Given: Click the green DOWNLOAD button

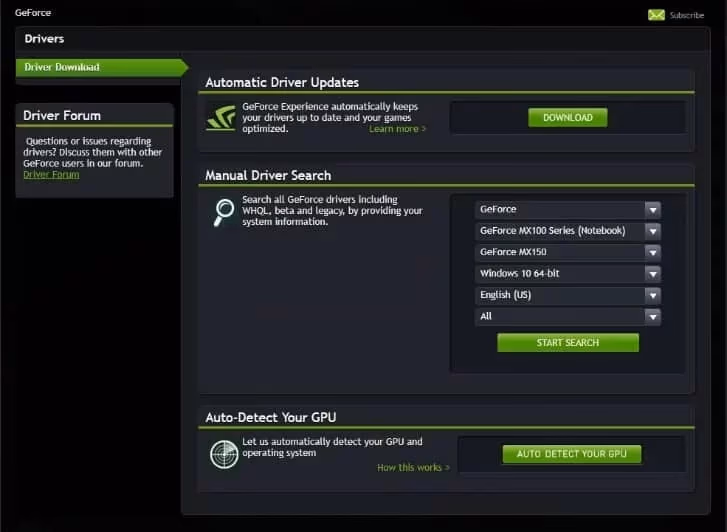Looking at the screenshot, I should (x=568, y=117).
